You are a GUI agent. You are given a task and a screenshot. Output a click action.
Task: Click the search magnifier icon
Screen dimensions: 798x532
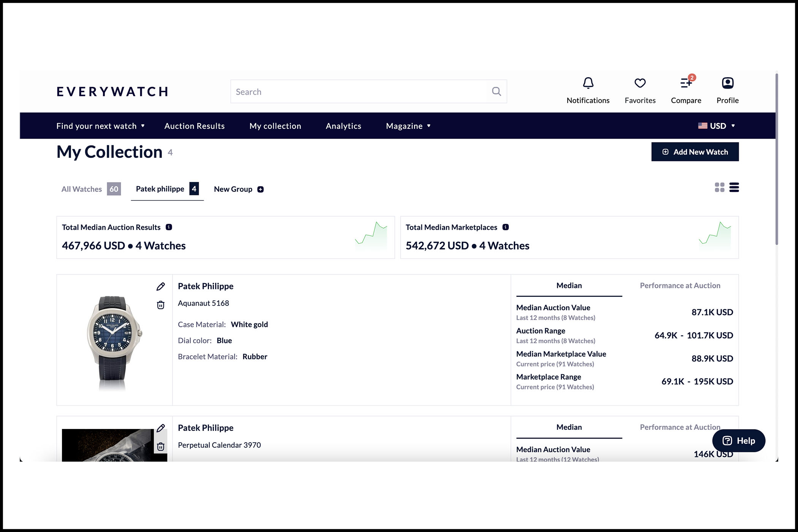pos(496,92)
